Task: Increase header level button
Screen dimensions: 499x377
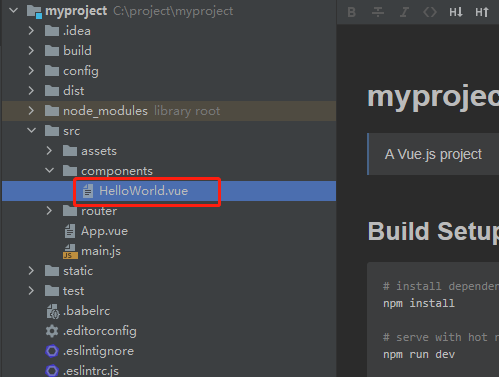Action: [482, 12]
